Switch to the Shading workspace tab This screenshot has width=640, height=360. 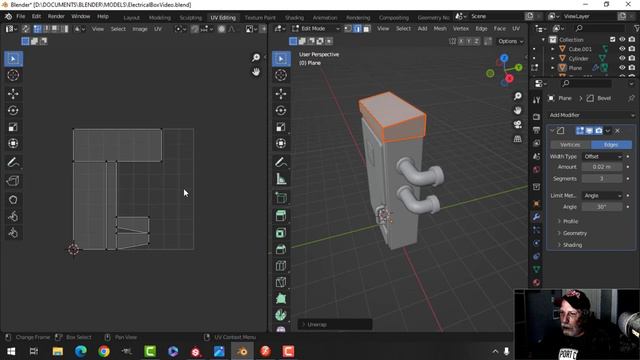pyautogui.click(x=294, y=18)
